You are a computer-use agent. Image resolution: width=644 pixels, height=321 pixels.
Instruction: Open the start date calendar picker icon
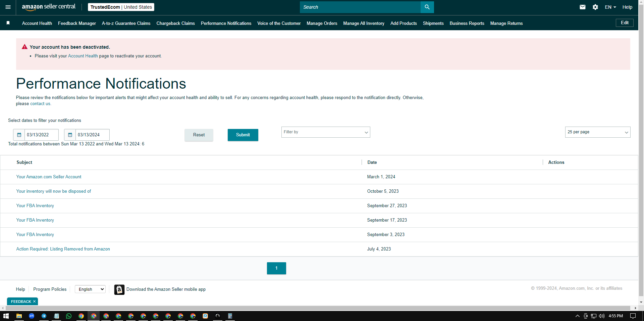pyautogui.click(x=19, y=135)
